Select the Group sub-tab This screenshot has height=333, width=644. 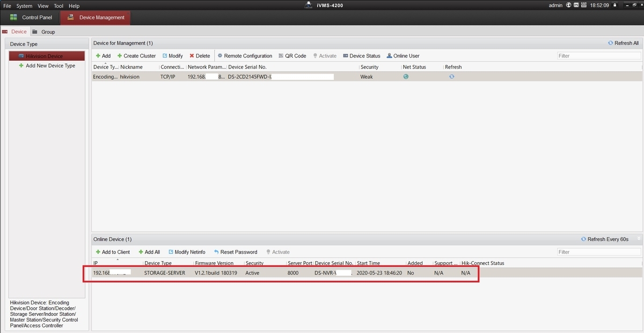[44, 32]
